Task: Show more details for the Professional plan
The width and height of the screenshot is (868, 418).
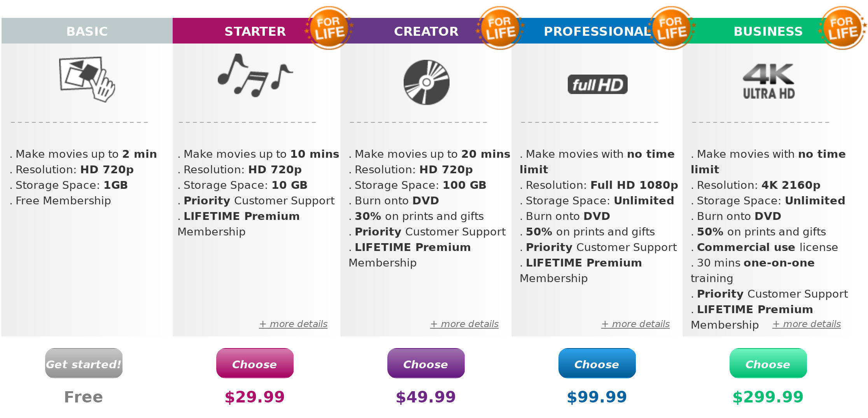Action: [635, 324]
